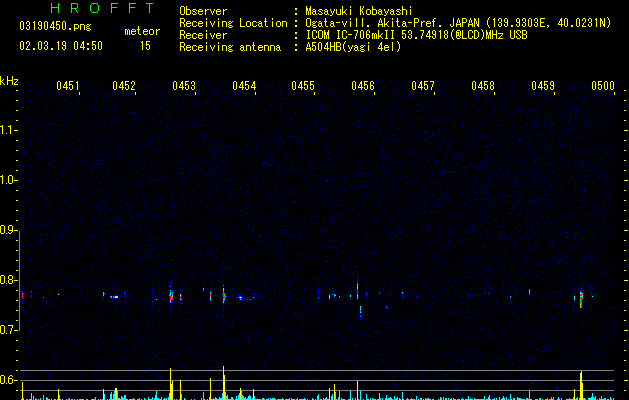Click the observer name Masayuki Kobayashi
Viewport: 629px width, 400px height.
[359, 11]
